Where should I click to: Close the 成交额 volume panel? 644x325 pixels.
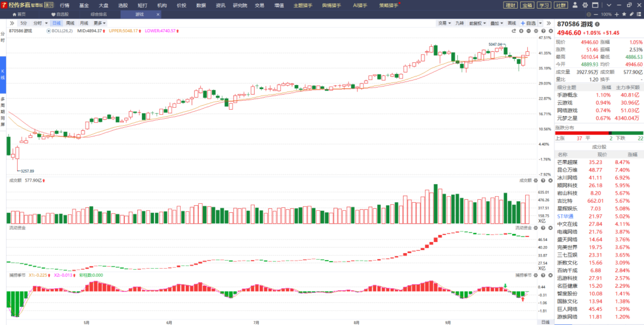[550, 181]
